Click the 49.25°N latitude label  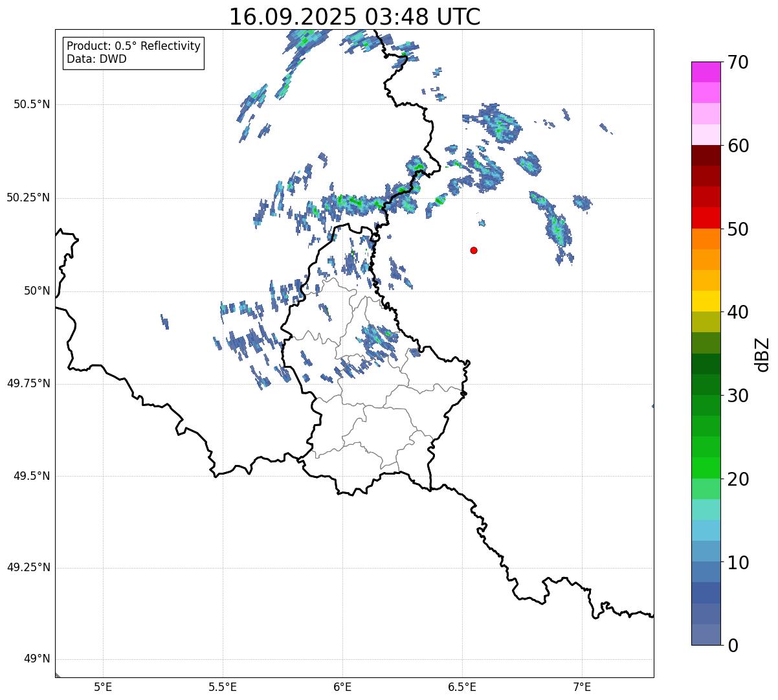(28, 567)
